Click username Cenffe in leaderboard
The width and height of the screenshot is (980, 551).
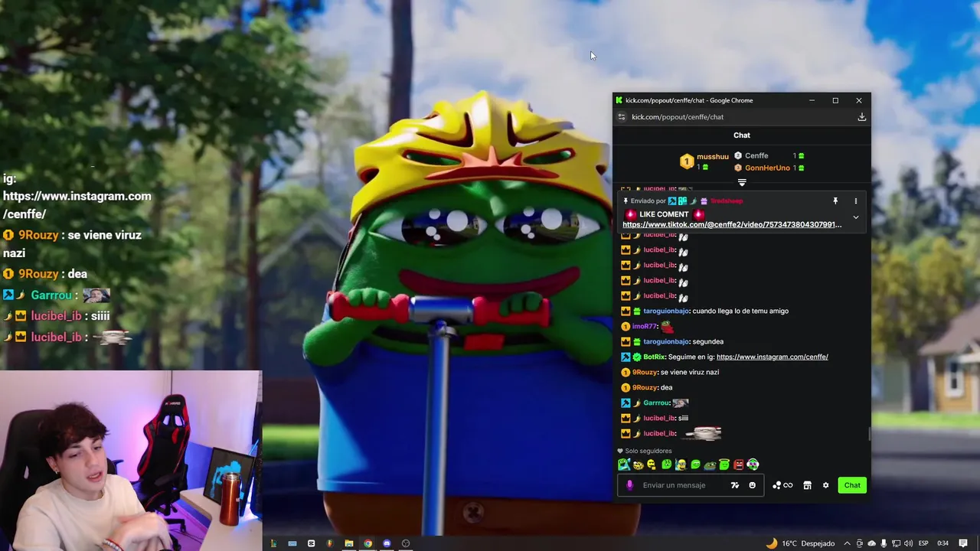[756, 156]
